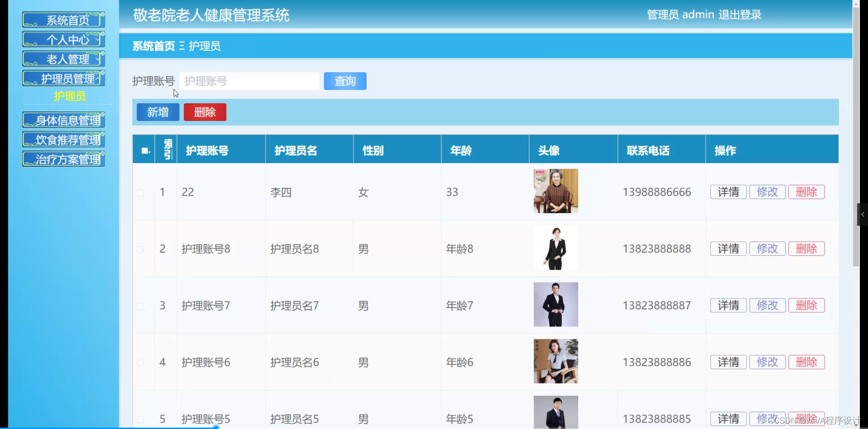This screenshot has width=868, height=429.
Task: Toggle the select-all checkbox in table header
Action: (x=145, y=150)
